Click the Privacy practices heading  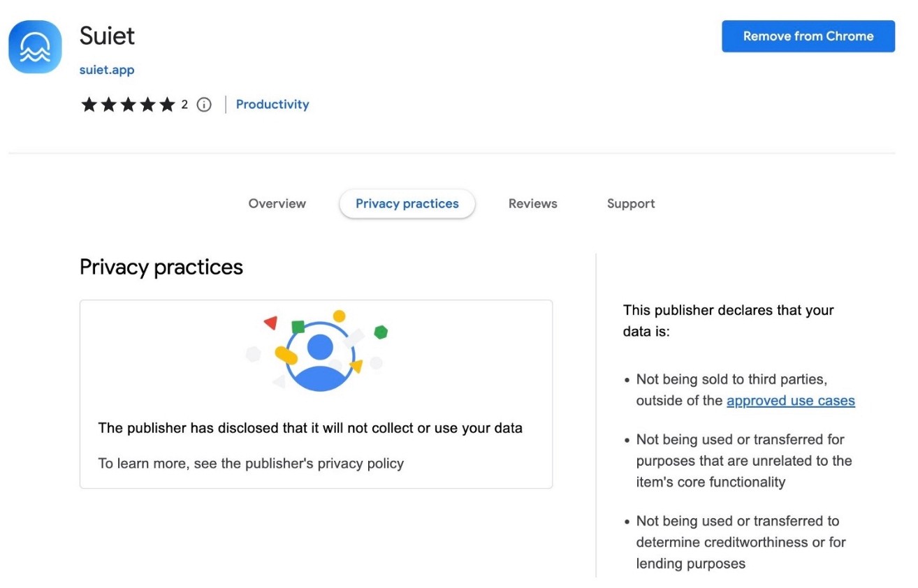[161, 267]
